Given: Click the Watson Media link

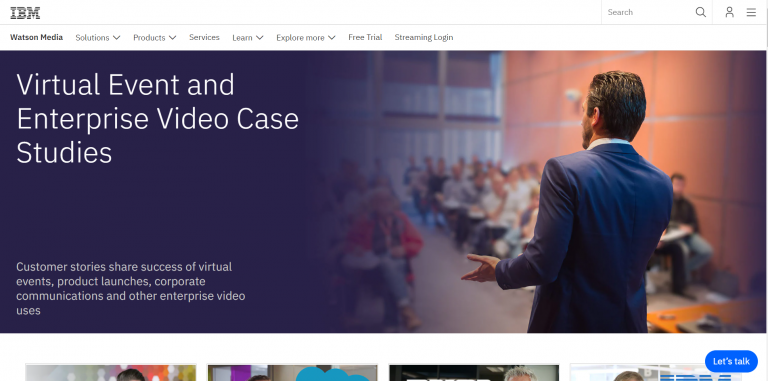Looking at the screenshot, I should pyautogui.click(x=36, y=37).
